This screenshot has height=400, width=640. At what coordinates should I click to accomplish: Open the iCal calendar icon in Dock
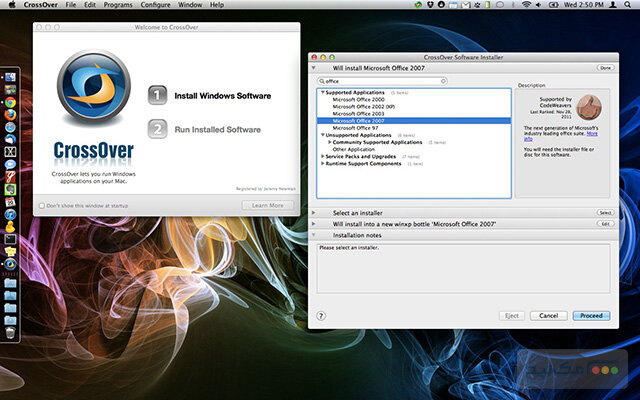[x=10, y=202]
